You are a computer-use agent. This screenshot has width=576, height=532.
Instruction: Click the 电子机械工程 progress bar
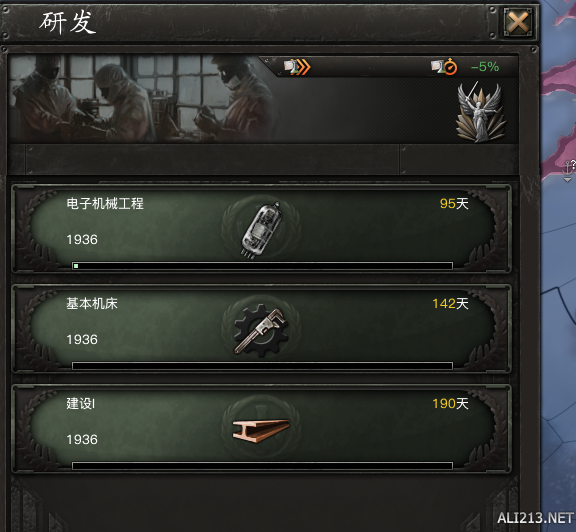pyautogui.click(x=262, y=266)
